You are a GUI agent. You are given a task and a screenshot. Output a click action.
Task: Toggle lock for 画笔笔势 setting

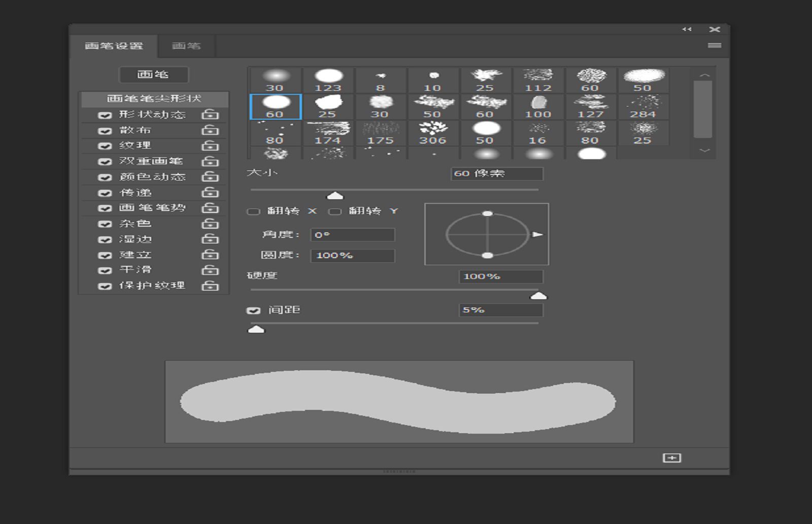[x=210, y=208]
